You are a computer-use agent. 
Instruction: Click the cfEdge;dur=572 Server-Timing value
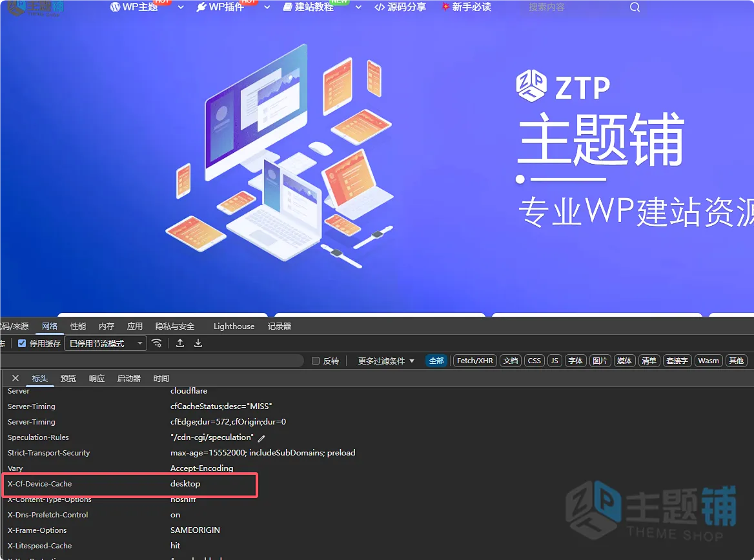click(228, 421)
